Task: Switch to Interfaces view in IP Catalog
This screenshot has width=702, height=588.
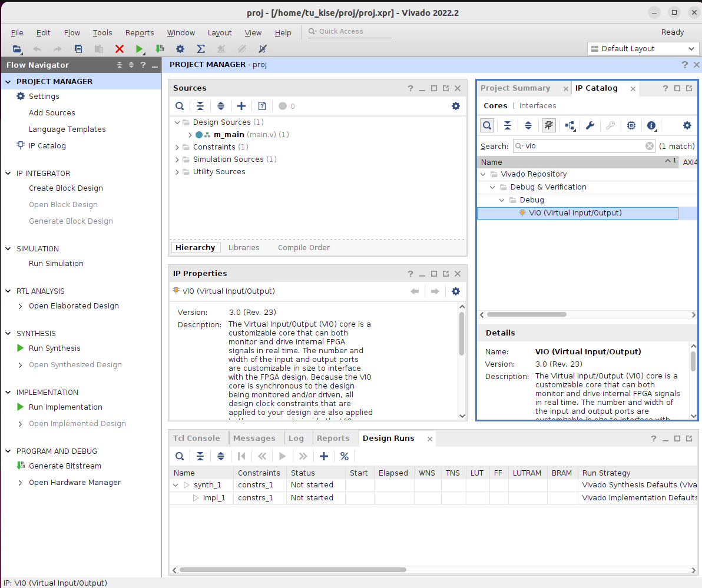Action: (537, 106)
